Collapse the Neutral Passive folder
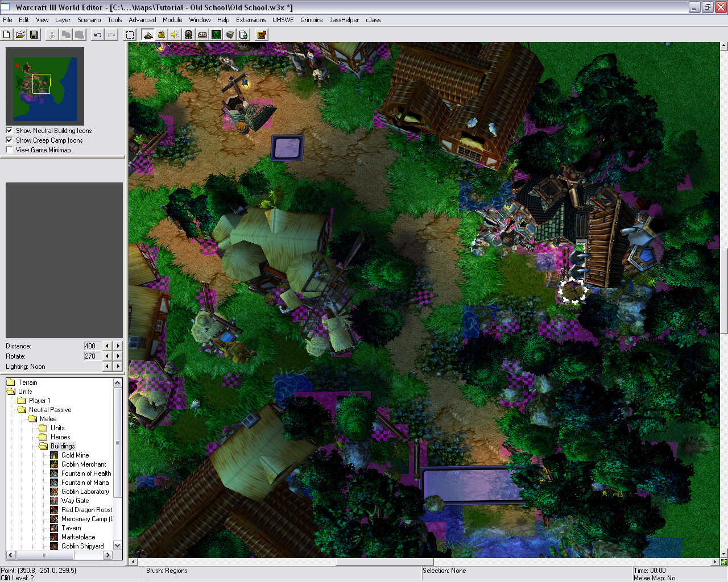The width and height of the screenshot is (728, 582). coord(22,410)
